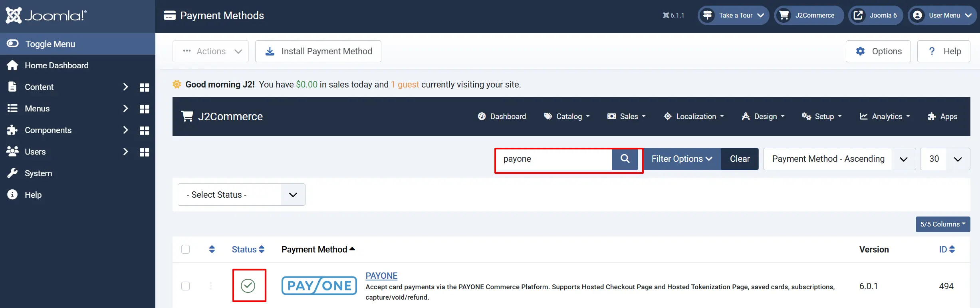
Task: Open the Take a Tour menu
Action: 733,15
